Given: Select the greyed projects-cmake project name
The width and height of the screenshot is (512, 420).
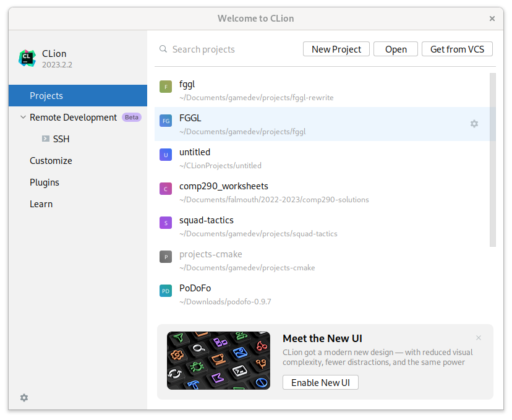Looking at the screenshot, I should tap(211, 254).
